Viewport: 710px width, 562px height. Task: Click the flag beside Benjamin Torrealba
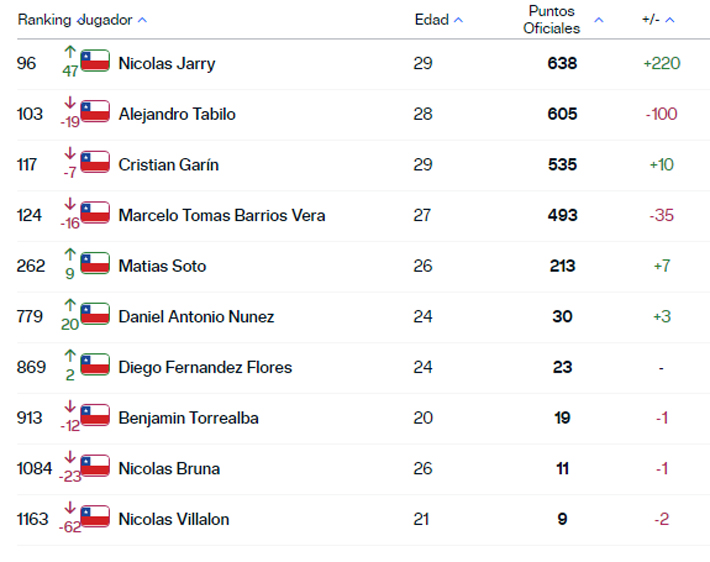(x=95, y=415)
